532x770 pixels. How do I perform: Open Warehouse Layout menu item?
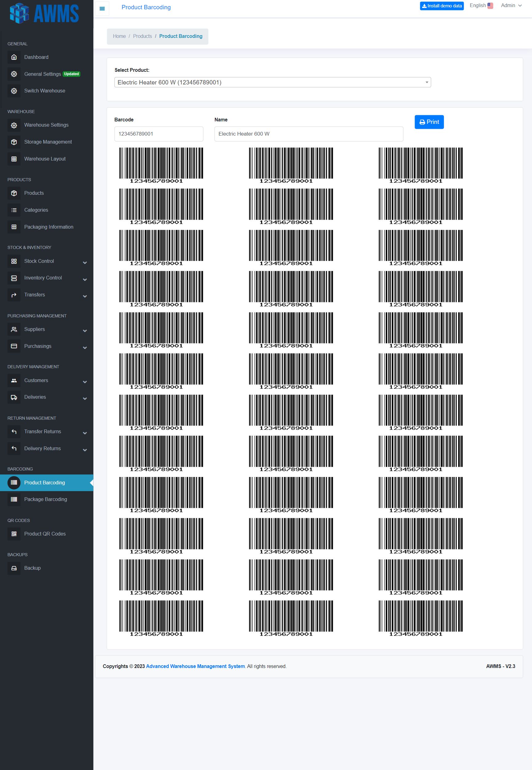click(45, 159)
